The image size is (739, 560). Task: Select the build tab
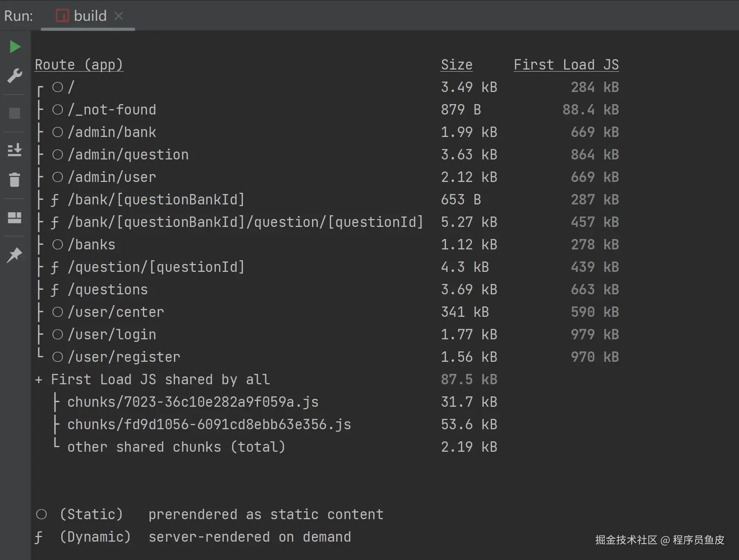click(x=90, y=16)
